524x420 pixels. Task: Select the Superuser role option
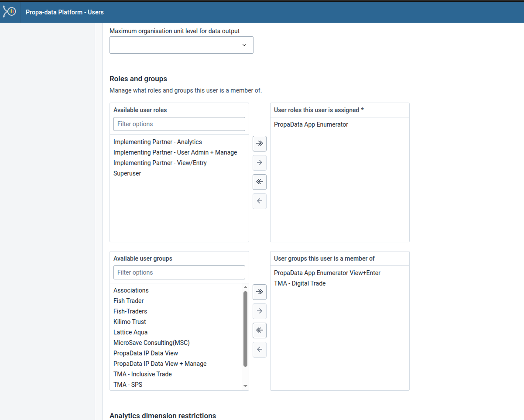click(127, 173)
